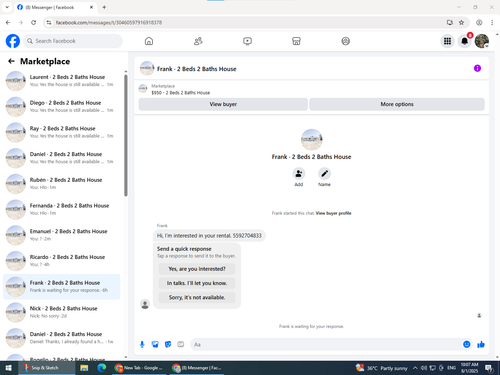Open the Marketplace store icon

point(296,41)
